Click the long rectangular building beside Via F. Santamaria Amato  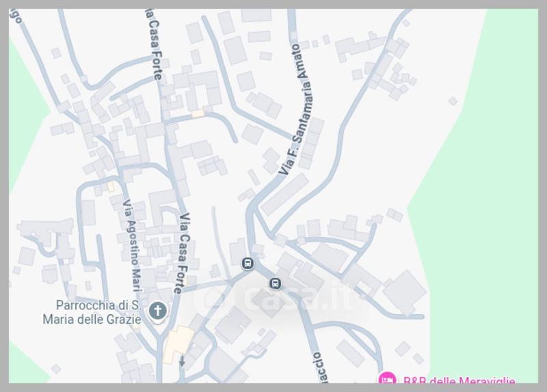(285, 194)
